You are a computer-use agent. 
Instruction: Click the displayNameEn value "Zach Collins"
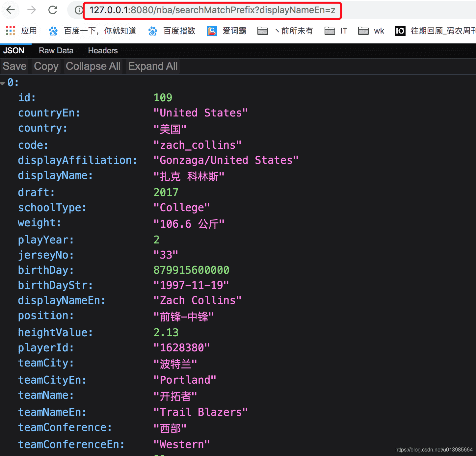click(x=198, y=300)
